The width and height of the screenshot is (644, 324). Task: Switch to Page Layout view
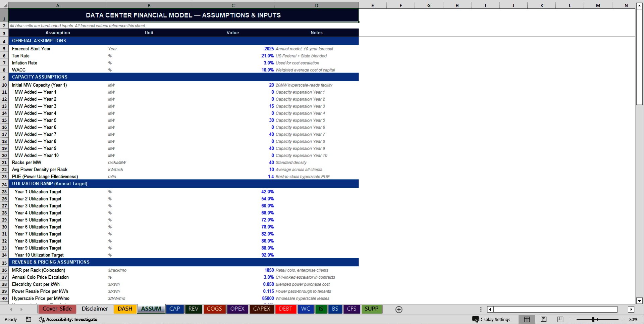[x=543, y=319]
